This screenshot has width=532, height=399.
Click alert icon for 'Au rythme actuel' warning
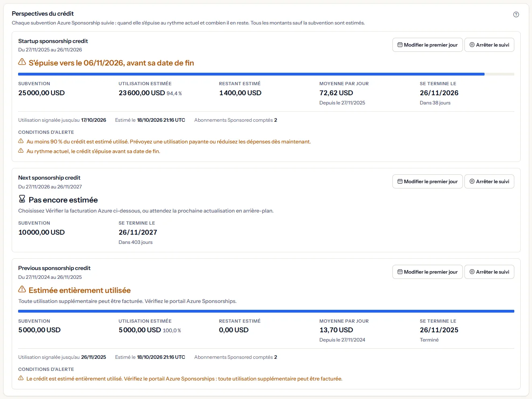pyautogui.click(x=21, y=151)
